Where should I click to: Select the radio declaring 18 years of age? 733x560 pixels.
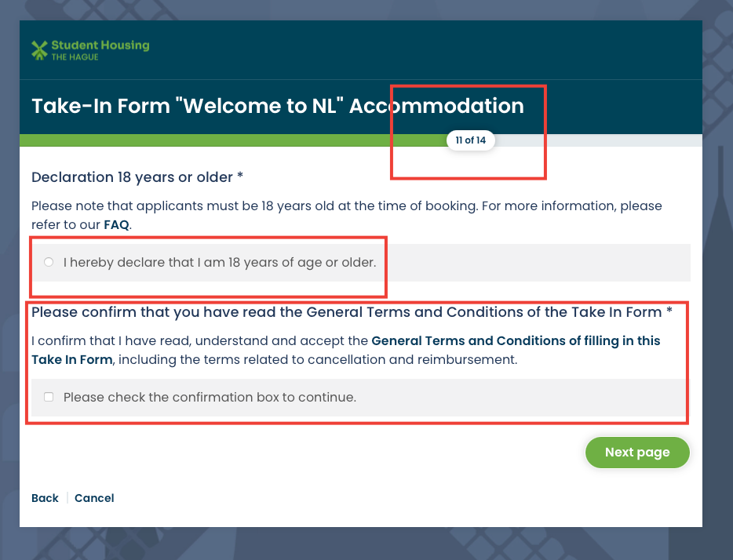click(49, 262)
